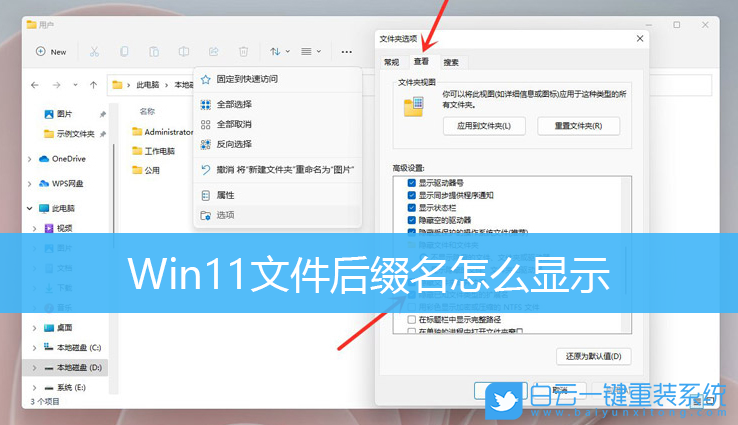Viewport: 738px width, 425px height.
Task: Click the Share icon in toolbar
Action: pos(214,52)
